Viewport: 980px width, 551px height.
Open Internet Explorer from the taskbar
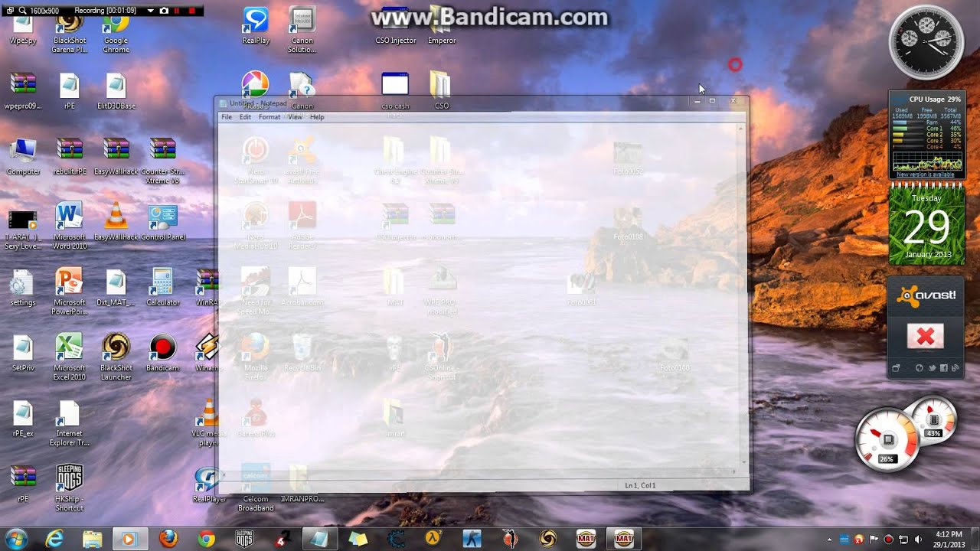click(54, 539)
